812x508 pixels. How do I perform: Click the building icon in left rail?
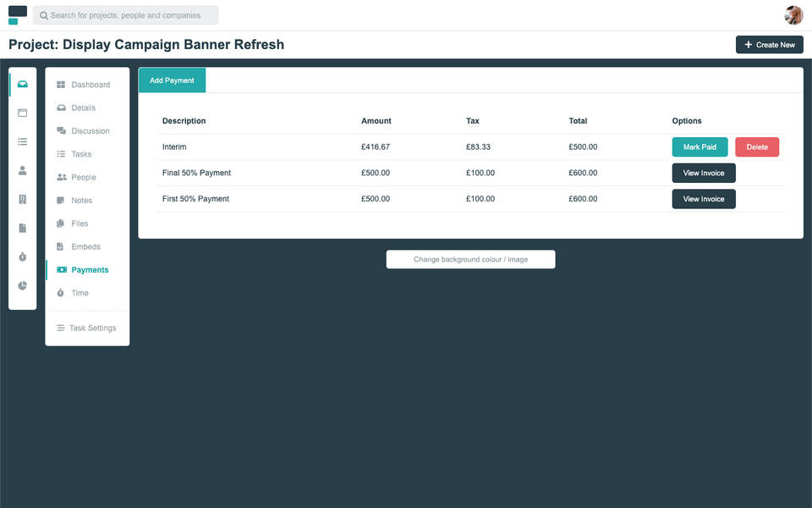(x=23, y=199)
